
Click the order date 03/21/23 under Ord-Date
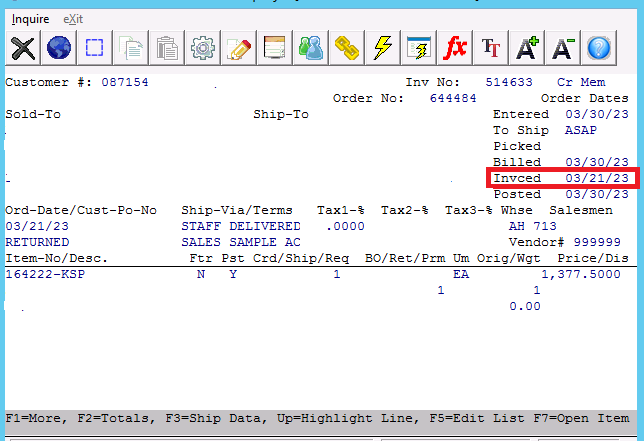[x=37, y=226]
